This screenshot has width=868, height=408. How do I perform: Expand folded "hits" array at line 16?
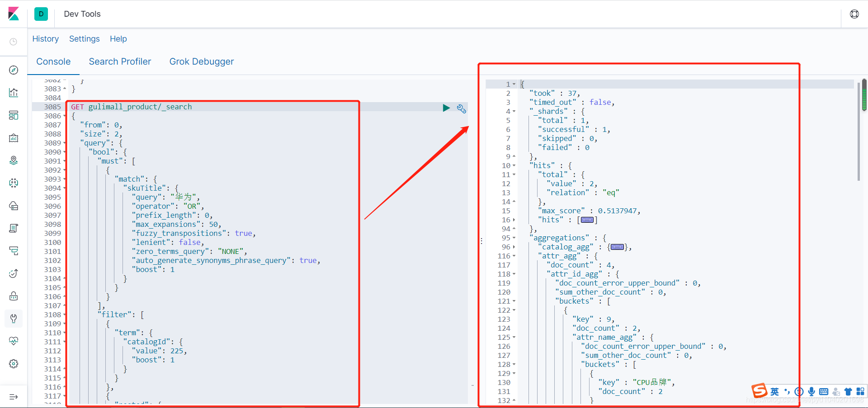(514, 220)
